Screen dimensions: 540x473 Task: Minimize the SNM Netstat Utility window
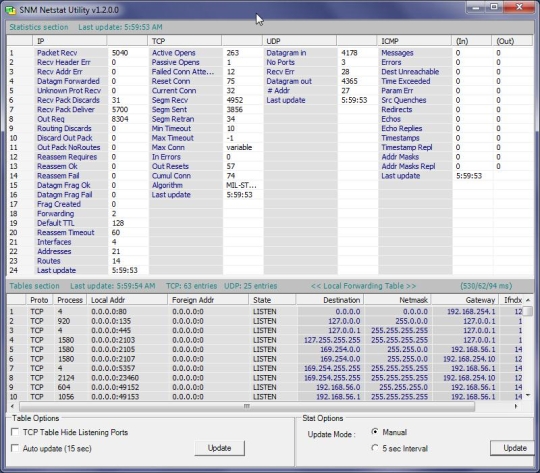pyautogui.click(x=476, y=7)
